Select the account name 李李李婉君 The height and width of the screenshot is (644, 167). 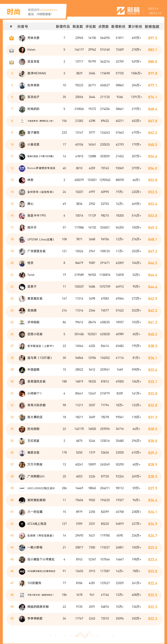[35, 618]
